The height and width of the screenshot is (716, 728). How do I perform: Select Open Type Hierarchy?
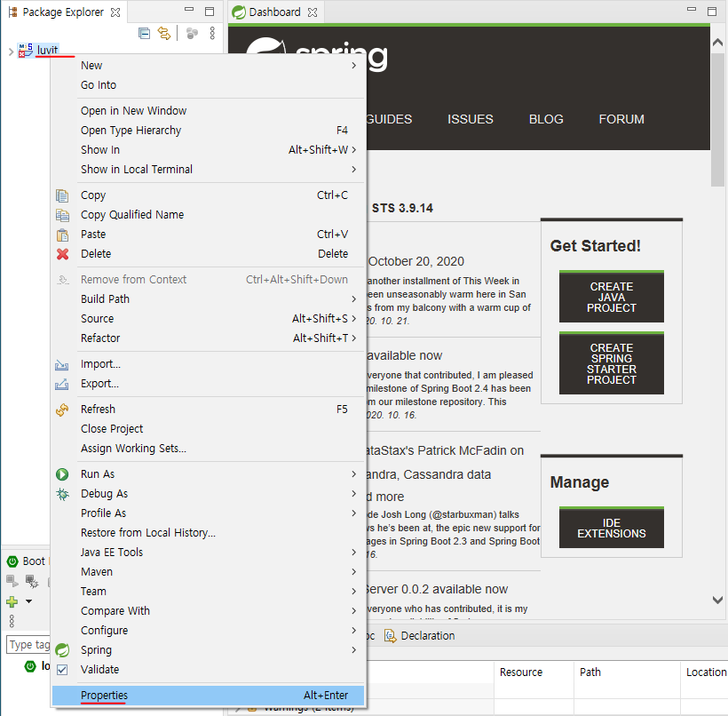point(208,131)
